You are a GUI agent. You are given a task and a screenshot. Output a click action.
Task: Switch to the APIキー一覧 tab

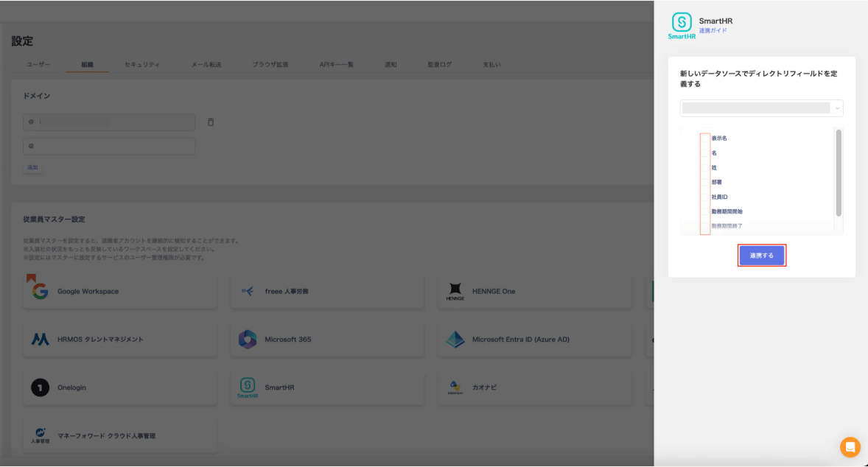[337, 65]
